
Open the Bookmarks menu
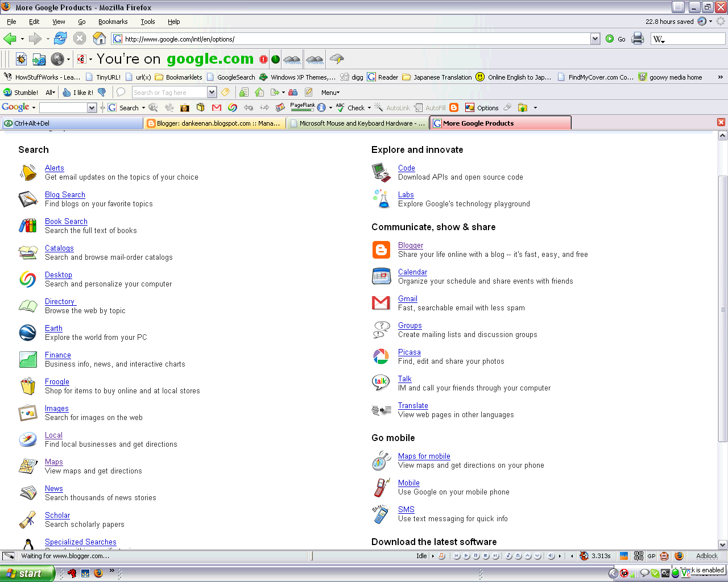click(x=113, y=22)
